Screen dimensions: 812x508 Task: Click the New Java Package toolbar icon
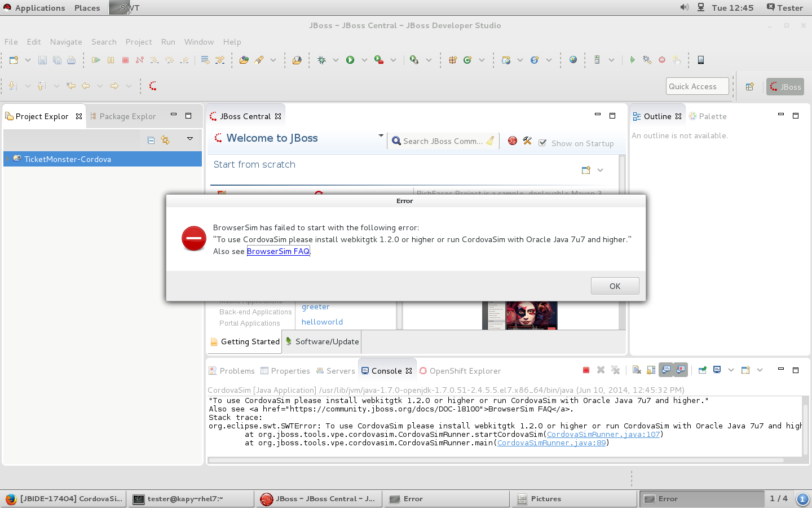452,60
